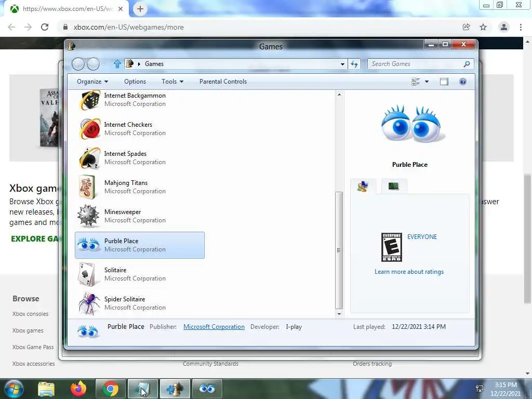Open the Windows Start menu orb
The width and height of the screenshot is (532, 399).
[14, 389]
